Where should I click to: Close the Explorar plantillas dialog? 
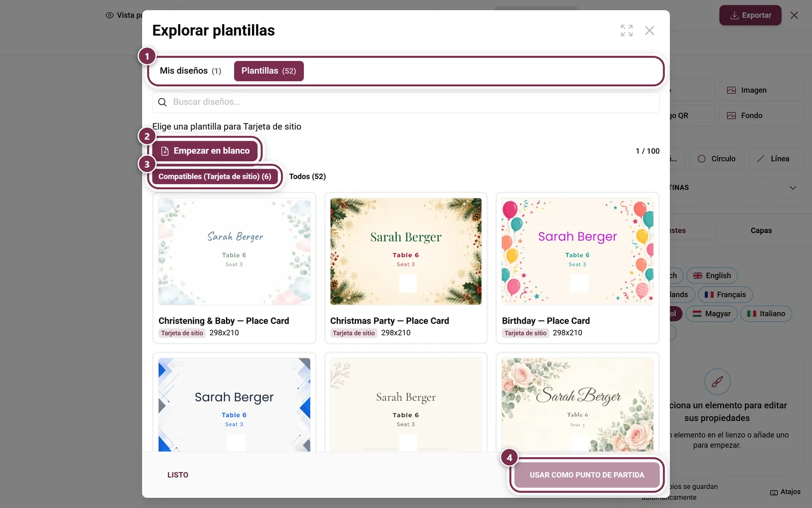click(x=650, y=30)
